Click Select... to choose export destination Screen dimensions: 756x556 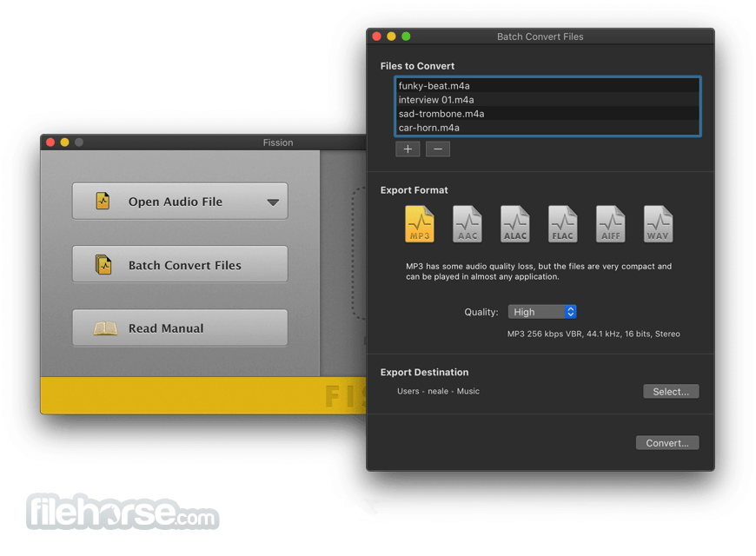[671, 392]
